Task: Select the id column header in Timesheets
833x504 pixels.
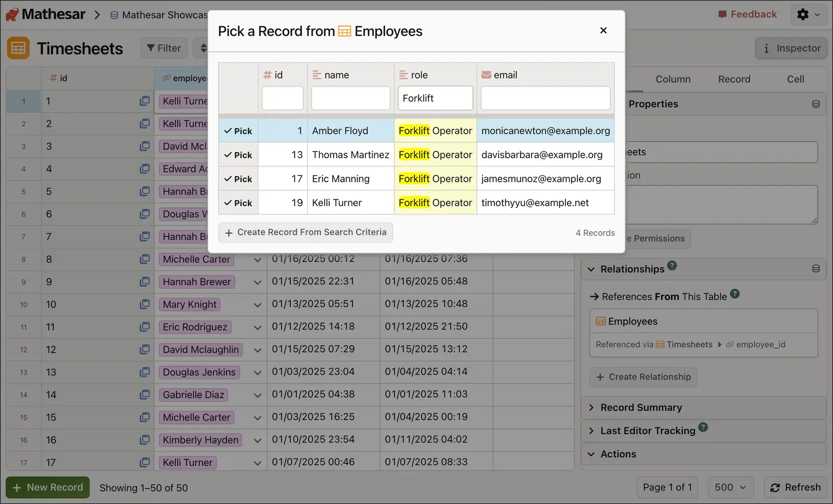Action: 97,79
